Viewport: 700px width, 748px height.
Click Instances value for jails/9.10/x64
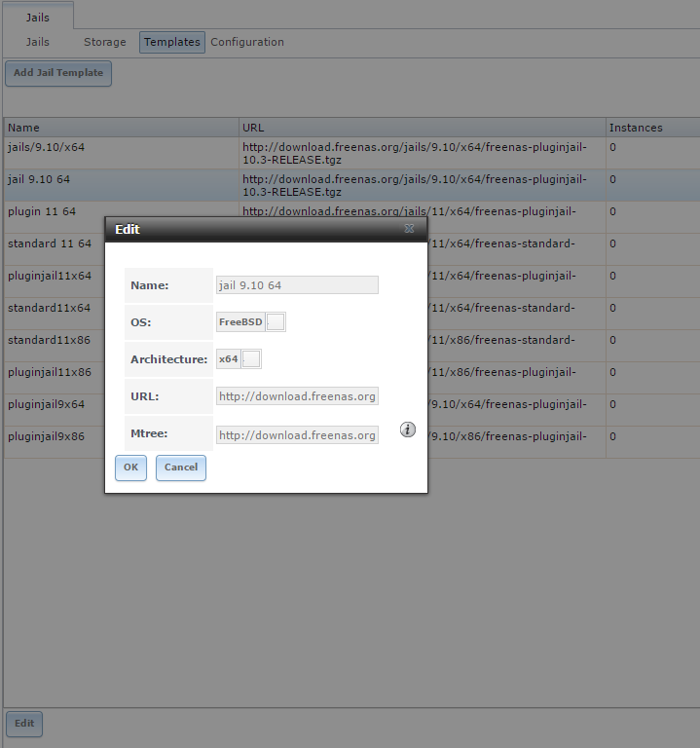tap(612, 147)
